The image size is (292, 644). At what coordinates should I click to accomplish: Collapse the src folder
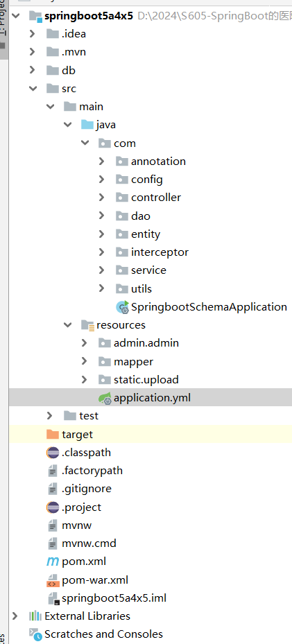(33, 88)
